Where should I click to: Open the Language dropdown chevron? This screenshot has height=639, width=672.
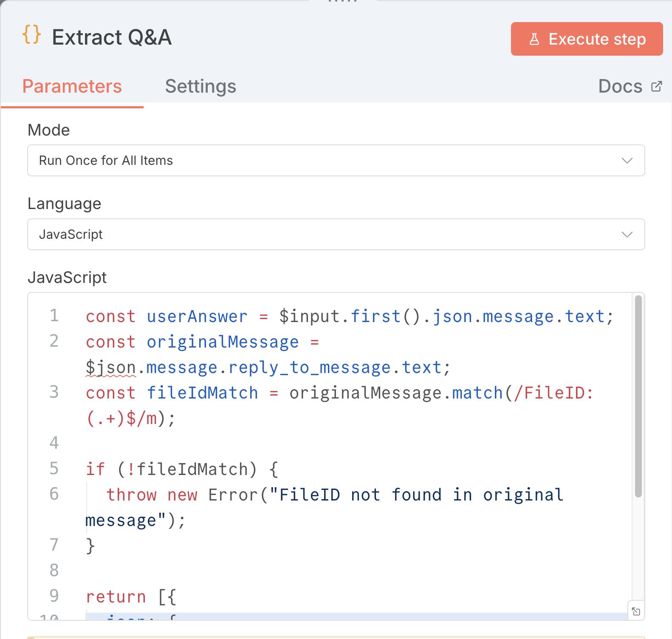[x=627, y=235]
